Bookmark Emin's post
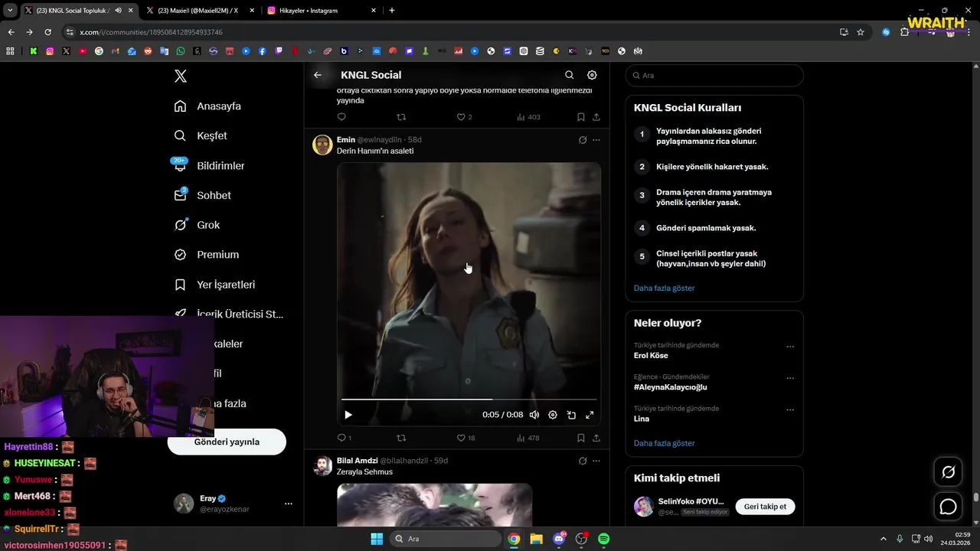Viewport: 980px width, 551px height. pos(581,438)
